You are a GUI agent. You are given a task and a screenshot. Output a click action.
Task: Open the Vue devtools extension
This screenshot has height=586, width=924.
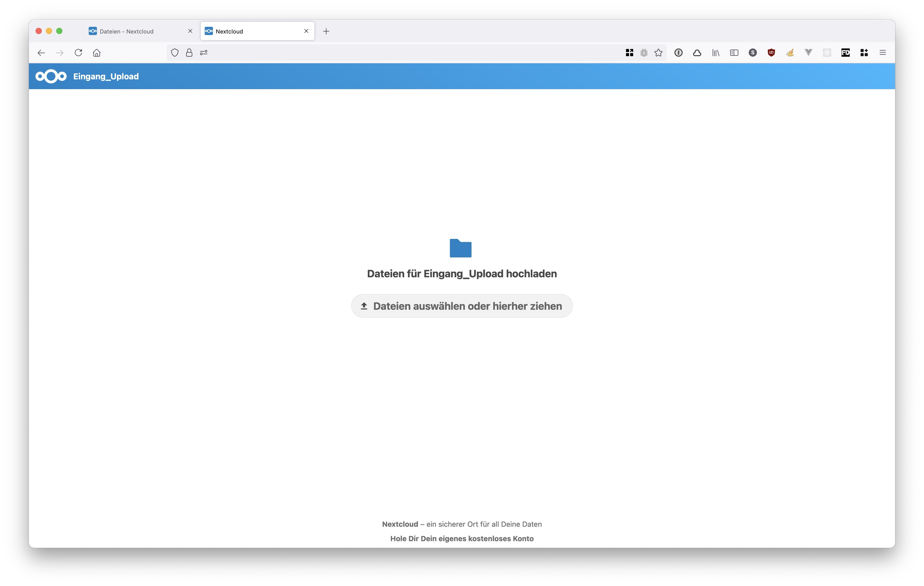(808, 53)
